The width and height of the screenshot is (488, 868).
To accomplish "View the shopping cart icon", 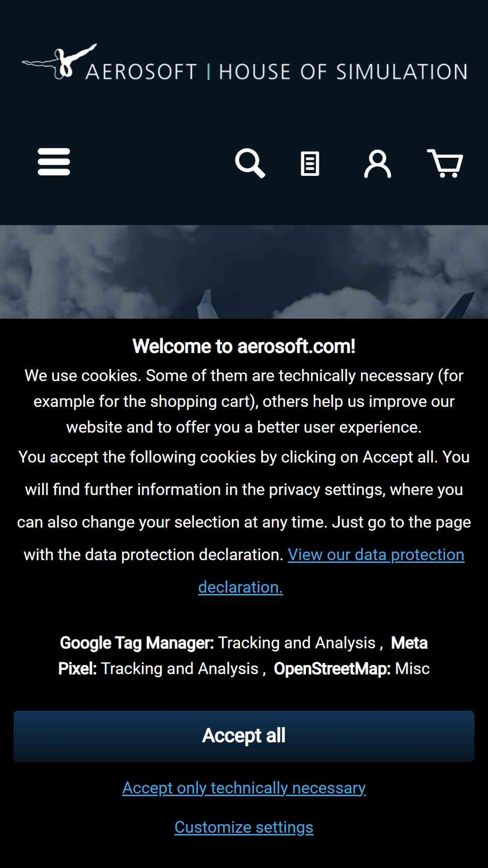I will [445, 163].
